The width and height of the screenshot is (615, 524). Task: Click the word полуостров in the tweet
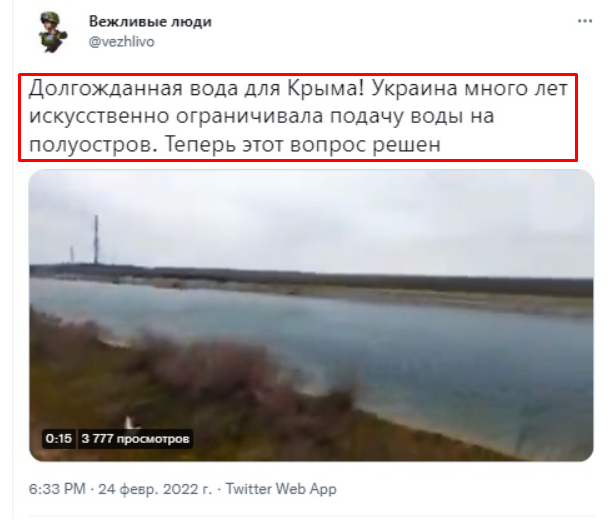click(90, 146)
